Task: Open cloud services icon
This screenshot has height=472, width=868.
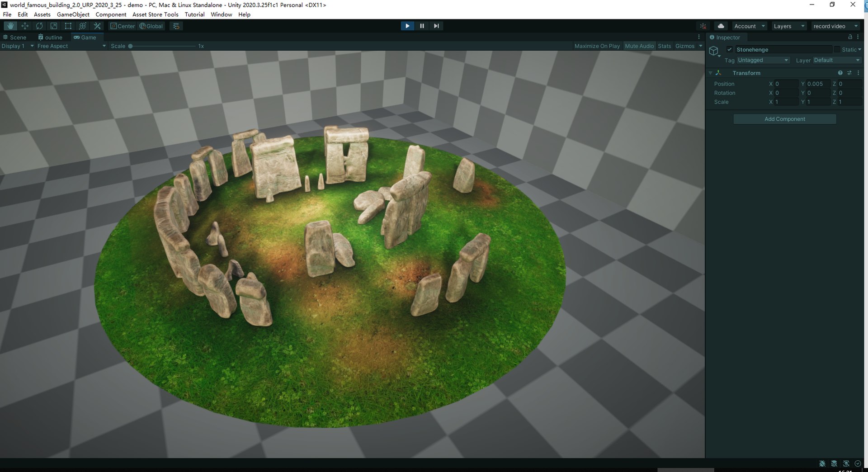Action: 721,26
